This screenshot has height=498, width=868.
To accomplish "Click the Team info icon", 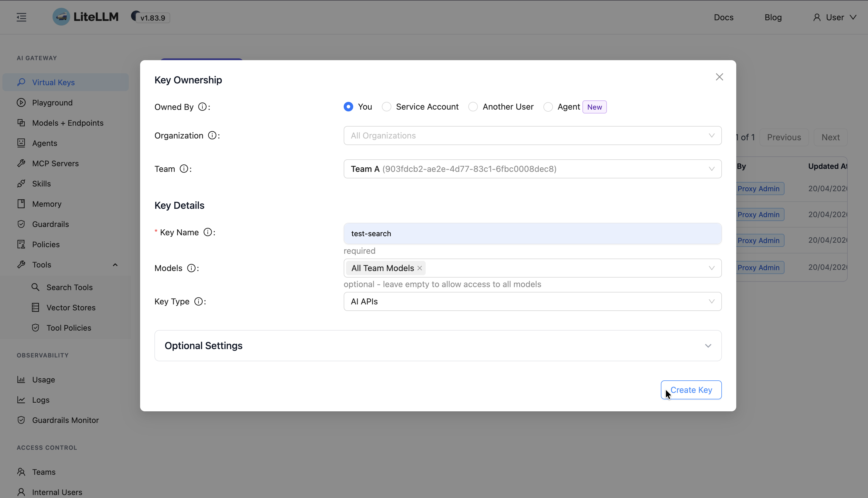I will pos(184,169).
